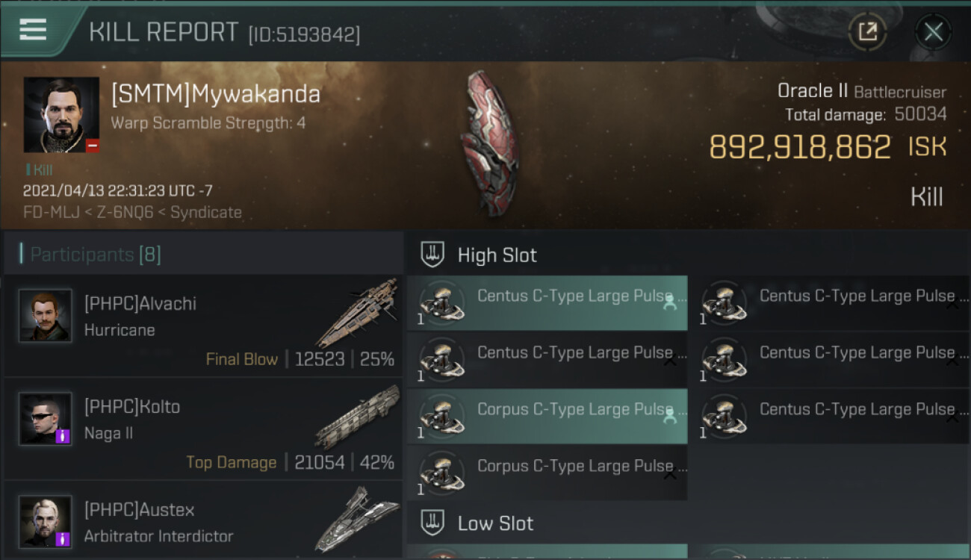The width and height of the screenshot is (971, 560).
Task: Expand the last Corpus C-Type Large Pulse
Action: [670, 474]
